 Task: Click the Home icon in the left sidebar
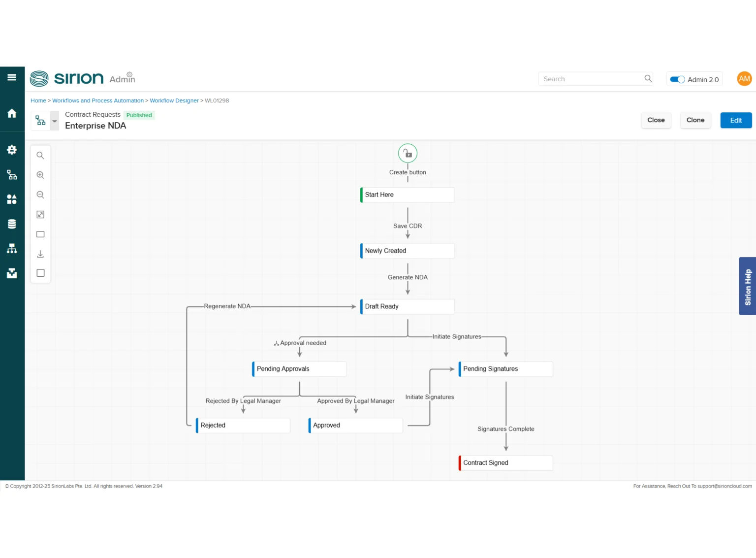[x=12, y=113]
